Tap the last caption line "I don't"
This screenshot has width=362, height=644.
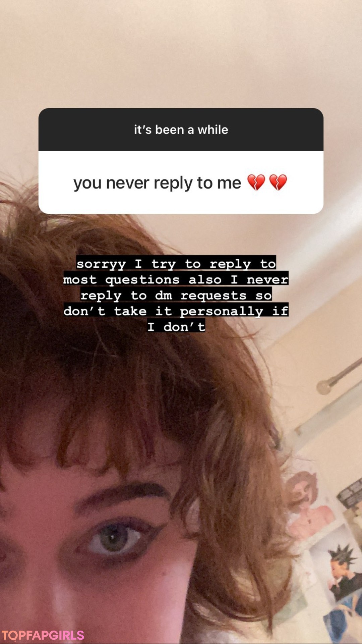click(176, 326)
